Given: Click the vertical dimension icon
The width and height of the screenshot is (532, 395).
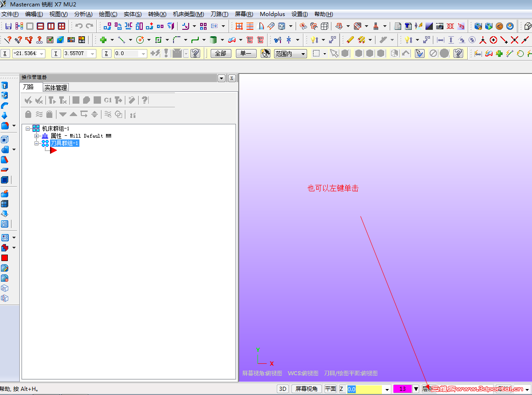Looking at the screenshot, I should point(451,40).
